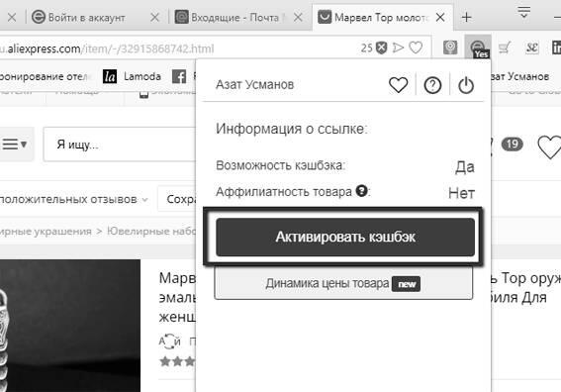Close the Входящие - Почта tab
The width and height of the screenshot is (561, 392).
pyautogui.click(x=298, y=17)
